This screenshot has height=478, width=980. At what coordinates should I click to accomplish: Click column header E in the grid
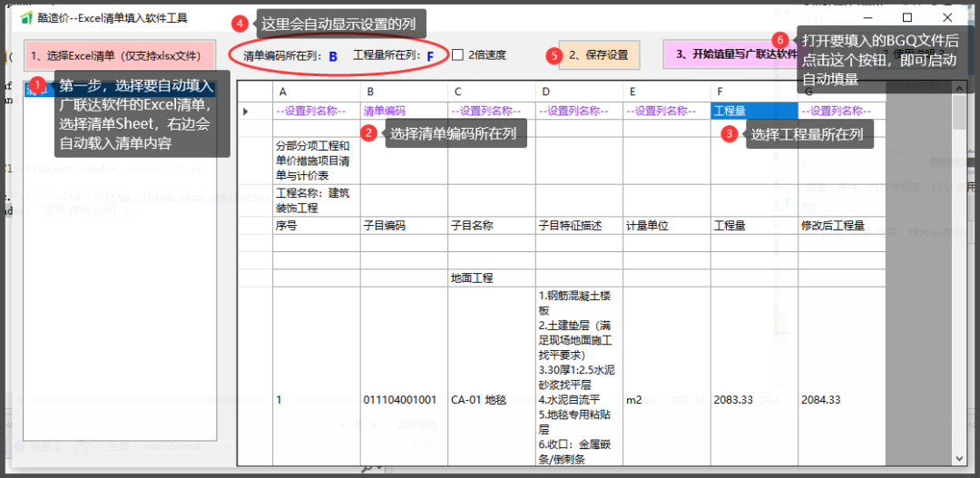pos(665,92)
